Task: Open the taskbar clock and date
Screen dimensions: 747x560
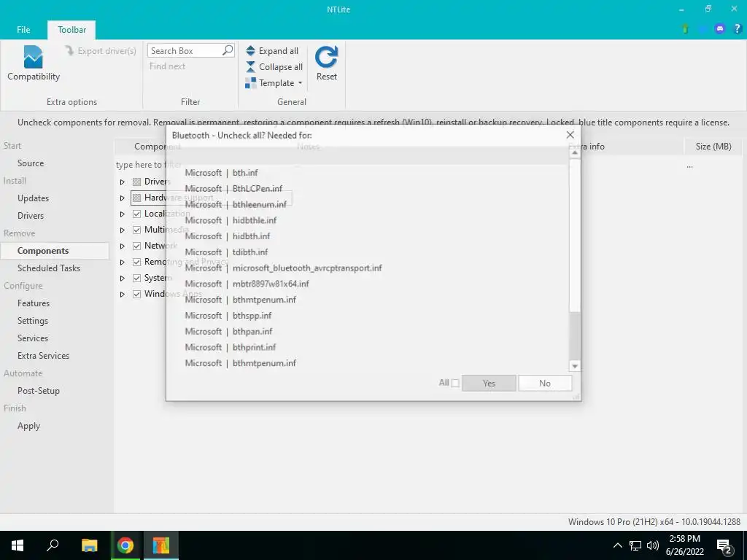Action: [x=684, y=545]
